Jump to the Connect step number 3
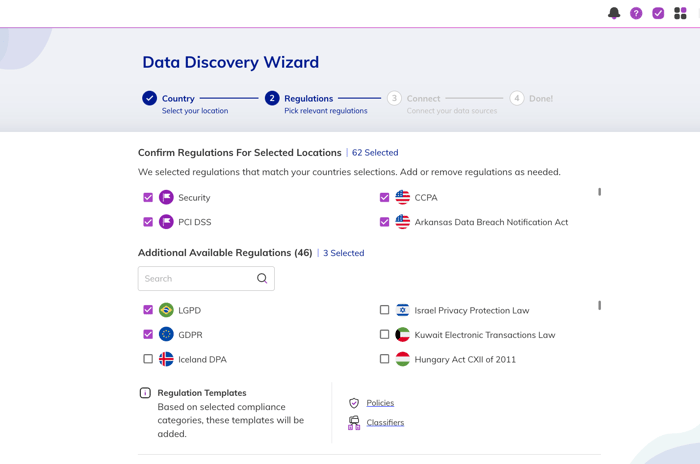The width and height of the screenshot is (700, 464). pos(394,98)
